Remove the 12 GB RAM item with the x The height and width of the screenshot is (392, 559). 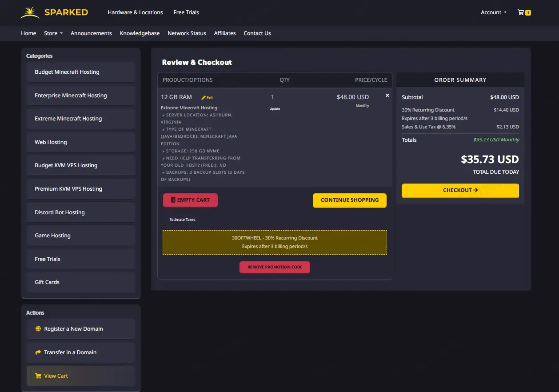click(387, 96)
